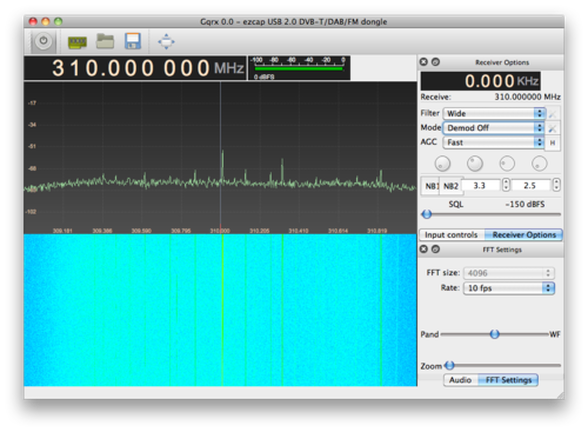Click the 0.000 KHz offset display
588x432 pixels.
point(480,81)
